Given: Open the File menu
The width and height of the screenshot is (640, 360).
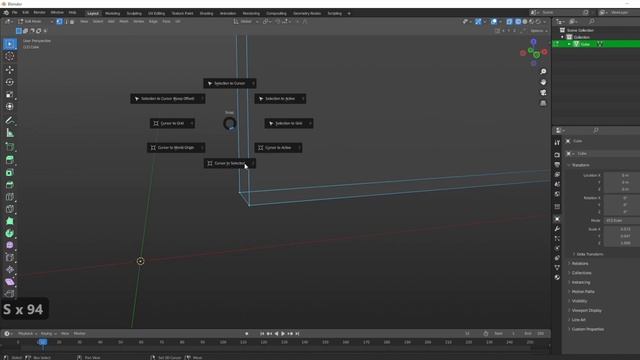Looking at the screenshot, I should tap(15, 13).
